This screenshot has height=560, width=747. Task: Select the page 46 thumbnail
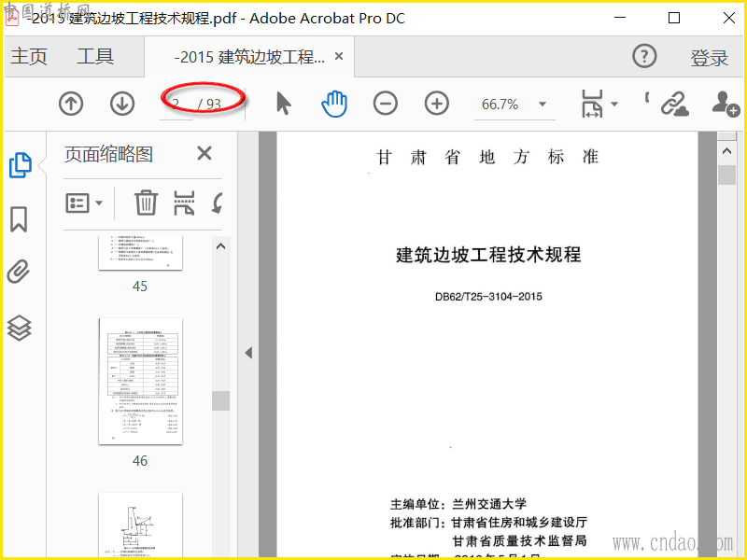tap(141, 382)
